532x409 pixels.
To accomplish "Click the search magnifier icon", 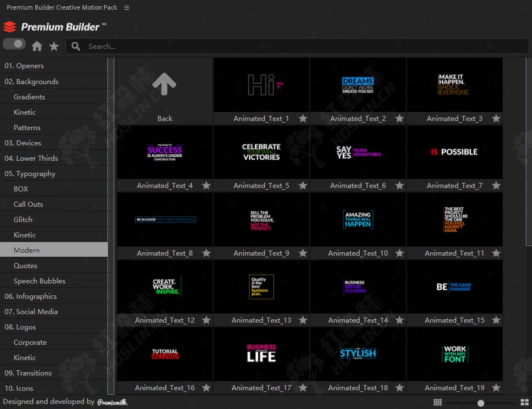I will pyautogui.click(x=76, y=47).
